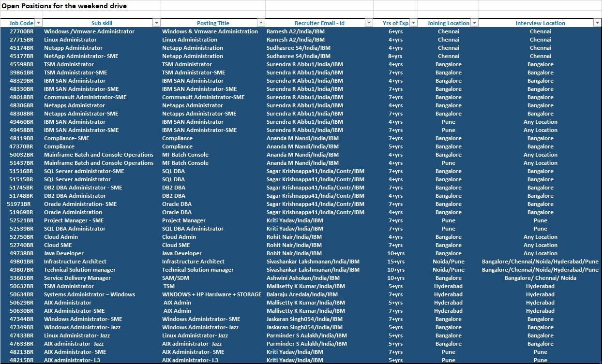Select the 'Posting Title' header cell

[x=213, y=23]
